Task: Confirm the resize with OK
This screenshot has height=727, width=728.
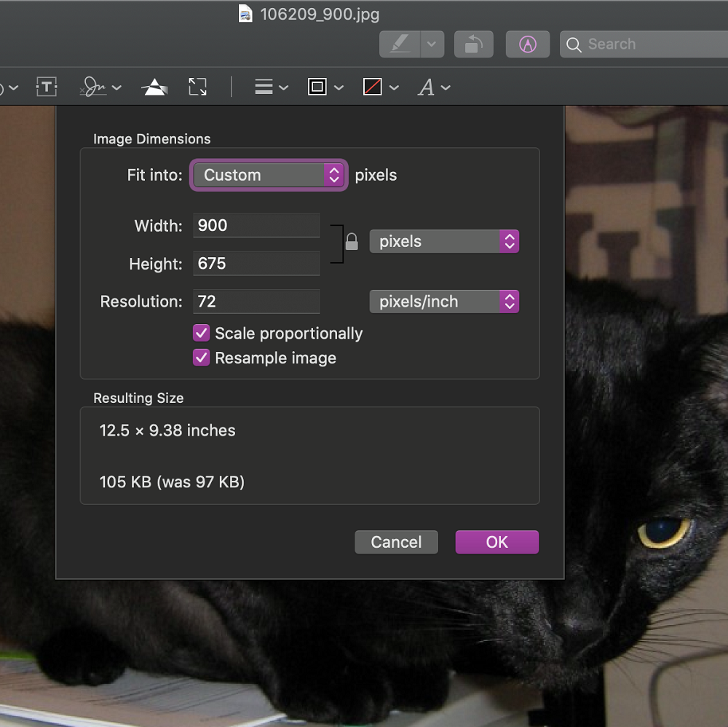Action: 496,542
